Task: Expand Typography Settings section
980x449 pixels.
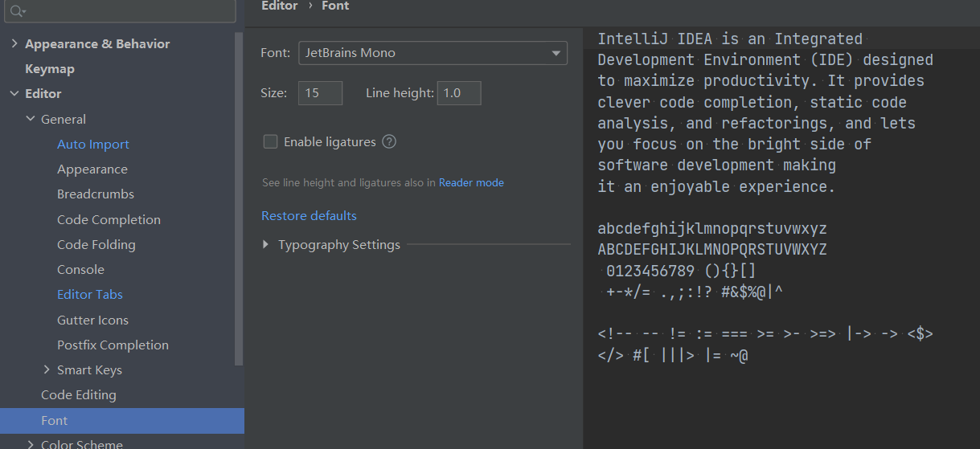Action: tap(266, 245)
